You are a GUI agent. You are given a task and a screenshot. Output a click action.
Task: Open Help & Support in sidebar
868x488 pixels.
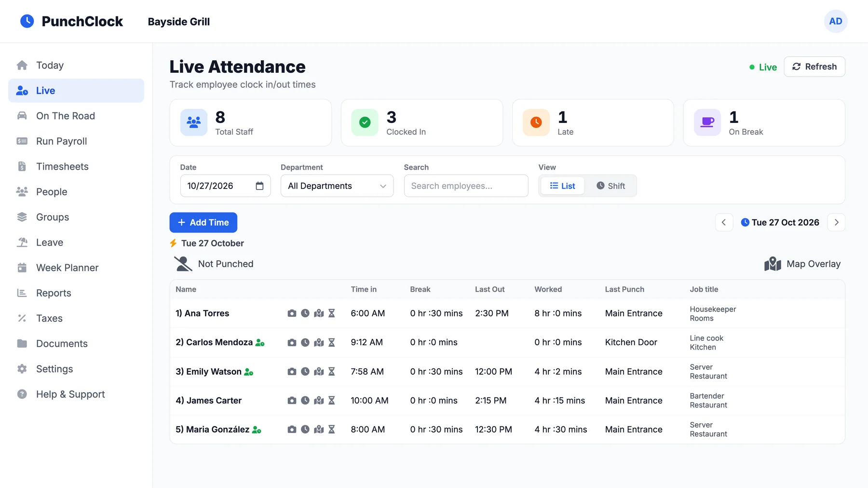coord(76,394)
